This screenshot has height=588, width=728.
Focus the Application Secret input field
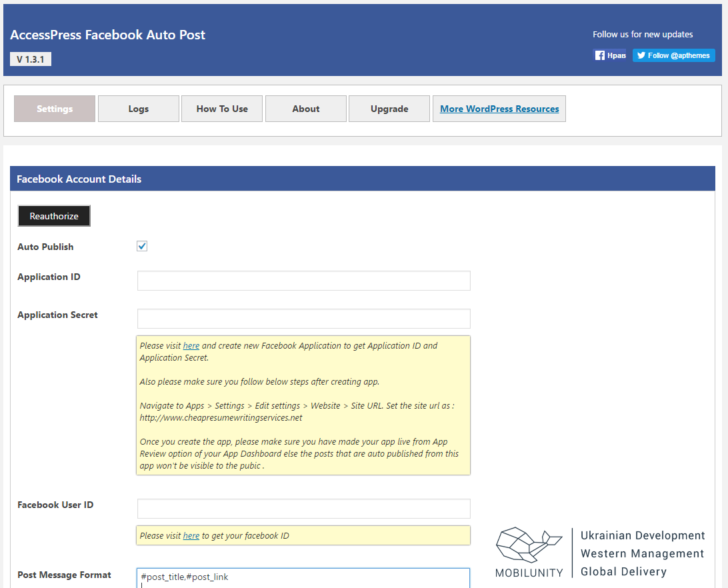[x=303, y=319]
